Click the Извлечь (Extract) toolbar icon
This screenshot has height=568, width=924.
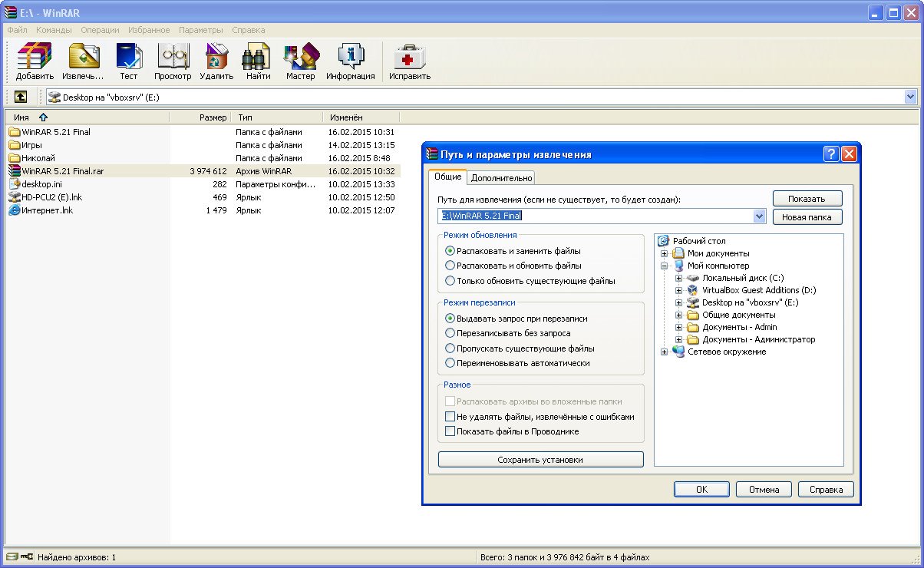[x=83, y=61]
